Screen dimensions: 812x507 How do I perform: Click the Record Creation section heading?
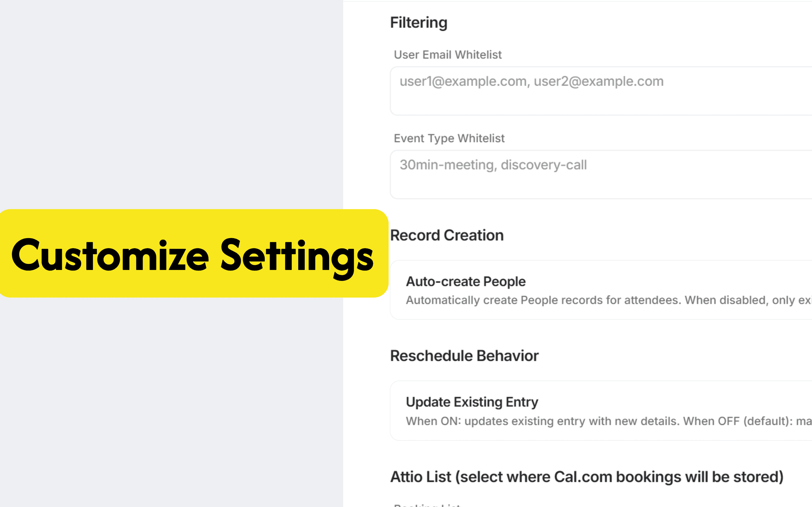point(447,235)
